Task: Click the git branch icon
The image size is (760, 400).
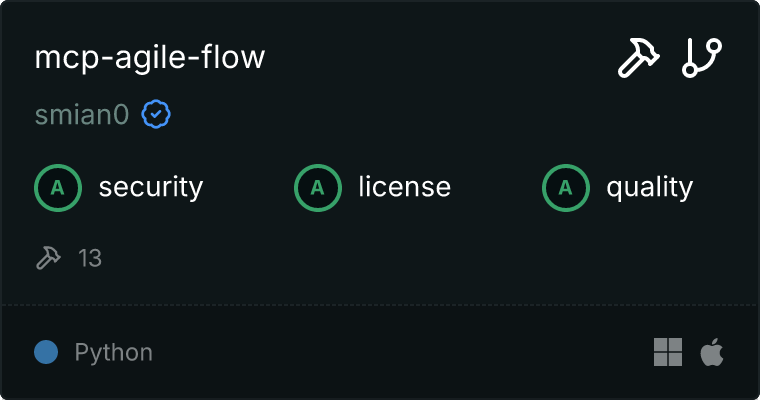Action: [x=702, y=58]
